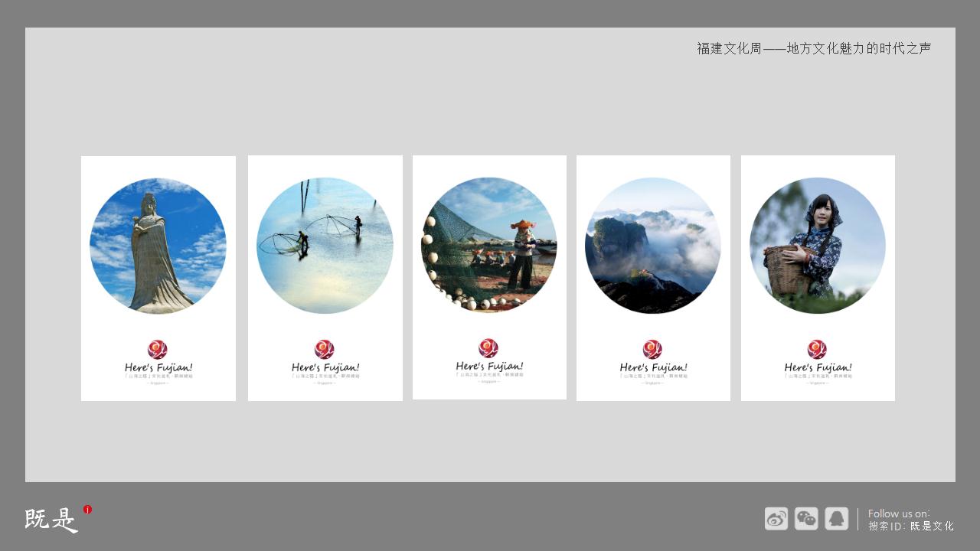This screenshot has height=551, width=980.
Task: Select the girl holding basket photo
Action: (x=818, y=246)
